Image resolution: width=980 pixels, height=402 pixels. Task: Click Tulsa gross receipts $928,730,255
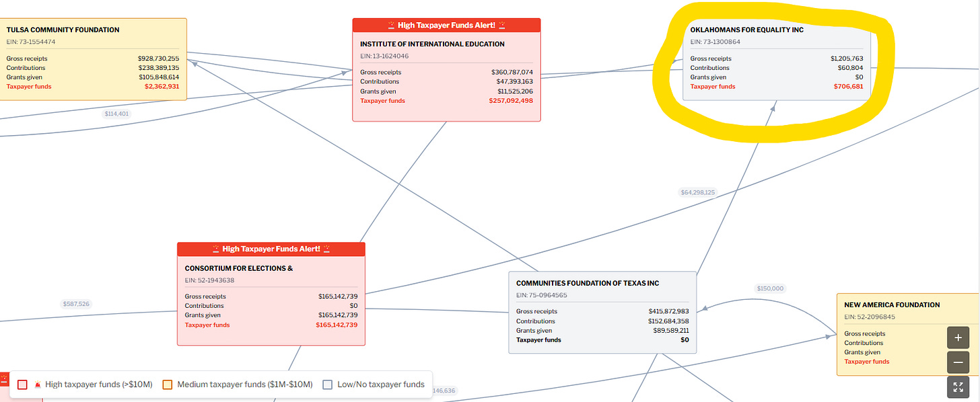tap(158, 58)
